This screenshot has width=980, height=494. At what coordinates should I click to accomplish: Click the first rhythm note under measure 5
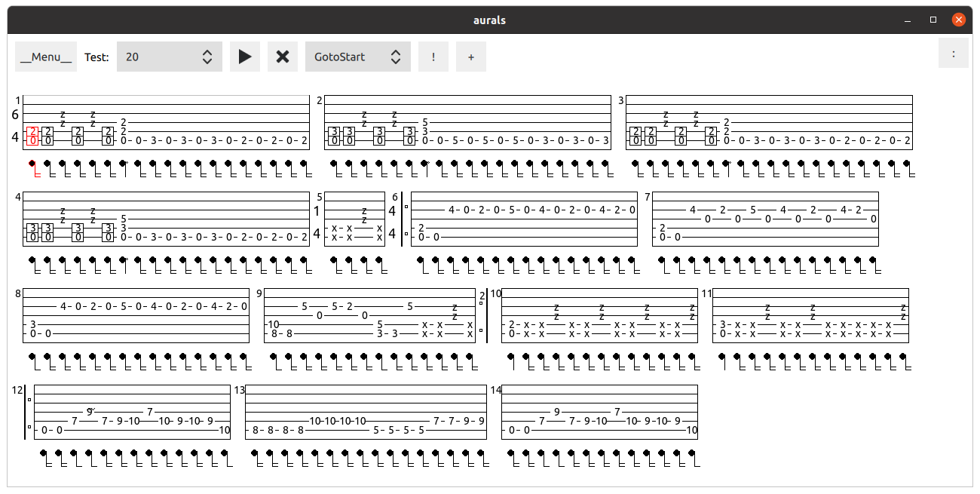coord(335,265)
